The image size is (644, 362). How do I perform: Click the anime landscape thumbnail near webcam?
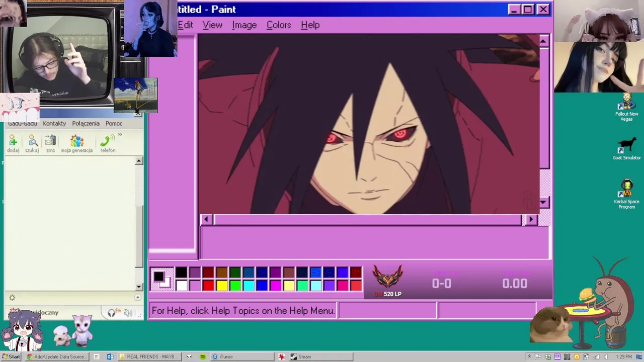tap(136, 95)
